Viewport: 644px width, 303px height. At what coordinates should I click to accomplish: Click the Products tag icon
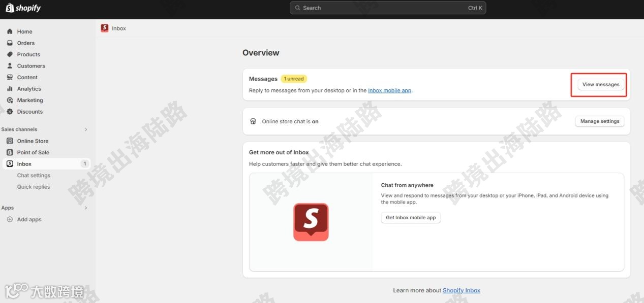point(10,54)
